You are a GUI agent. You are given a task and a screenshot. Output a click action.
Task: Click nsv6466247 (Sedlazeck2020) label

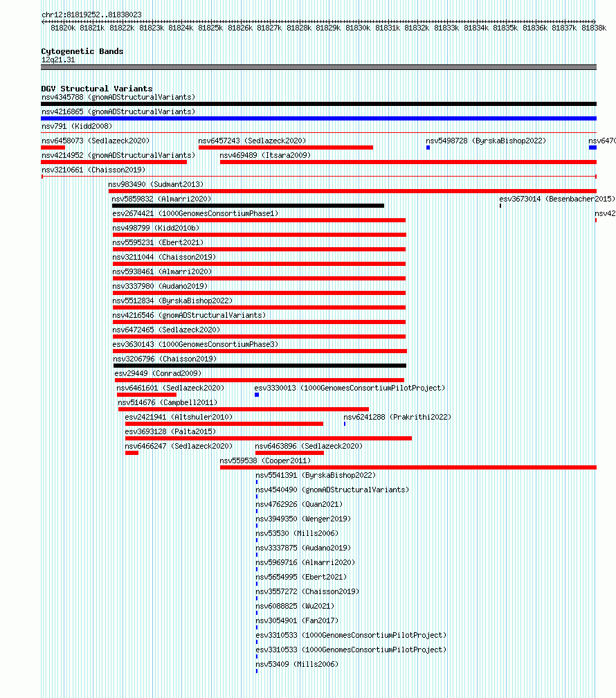click(x=179, y=446)
